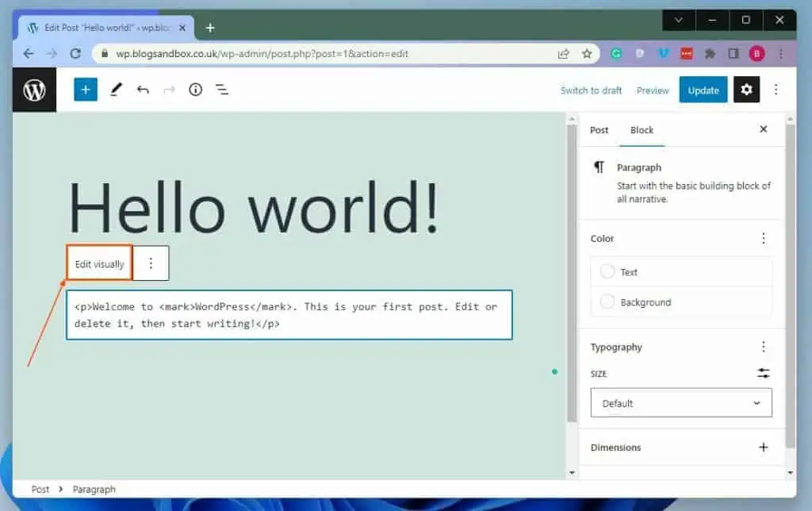This screenshot has width=812, height=511.
Task: Open the block inserter
Action: tap(85, 90)
